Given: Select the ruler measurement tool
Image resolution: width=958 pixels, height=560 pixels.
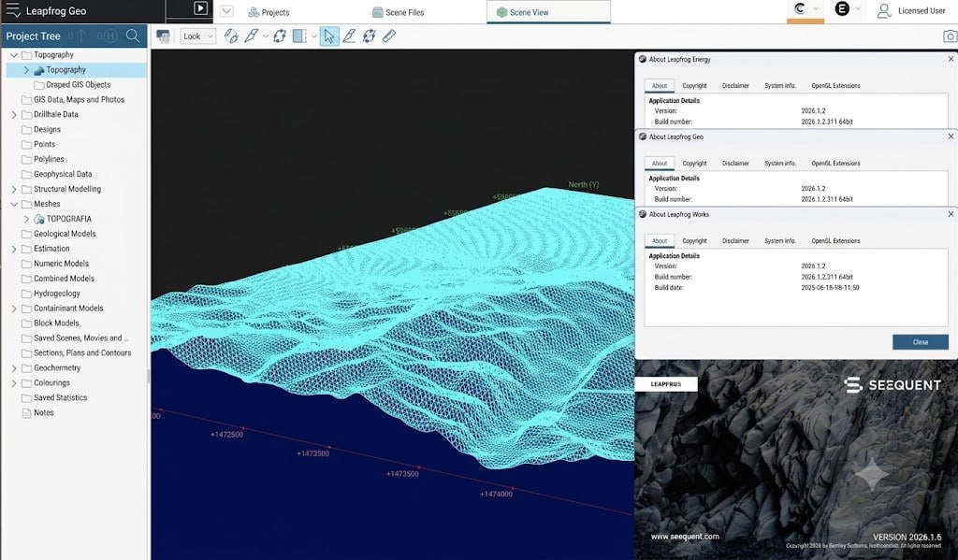Looking at the screenshot, I should [x=389, y=36].
